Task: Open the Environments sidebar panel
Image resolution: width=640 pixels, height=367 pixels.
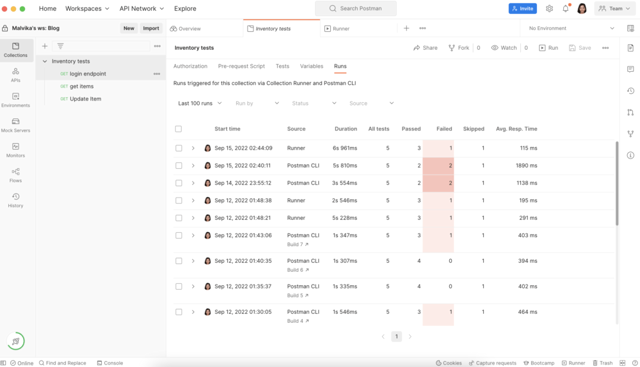Action: point(16,100)
